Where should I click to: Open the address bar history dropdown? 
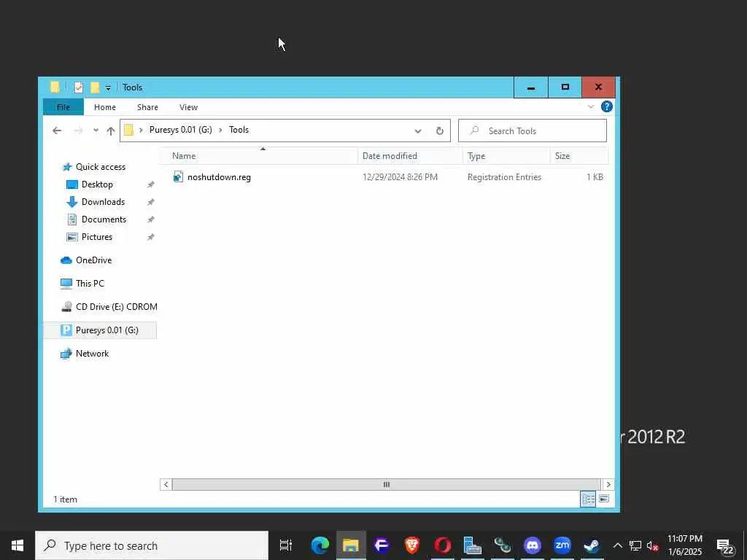coord(418,131)
